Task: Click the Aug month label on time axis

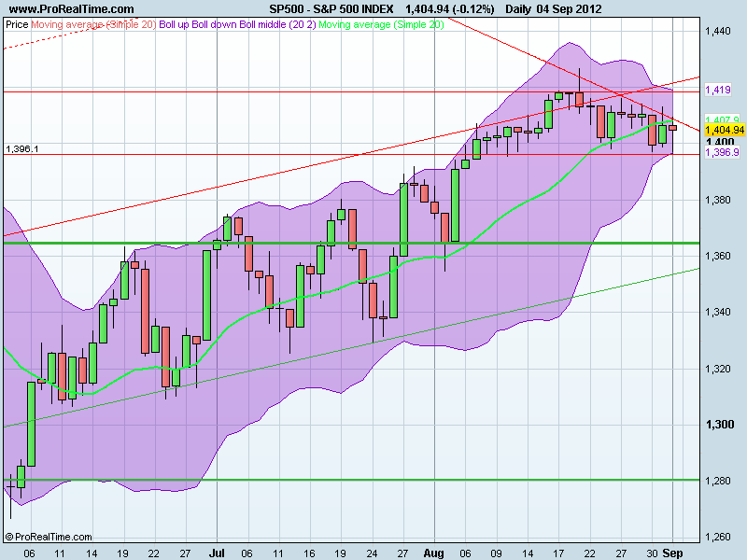Action: (434, 553)
